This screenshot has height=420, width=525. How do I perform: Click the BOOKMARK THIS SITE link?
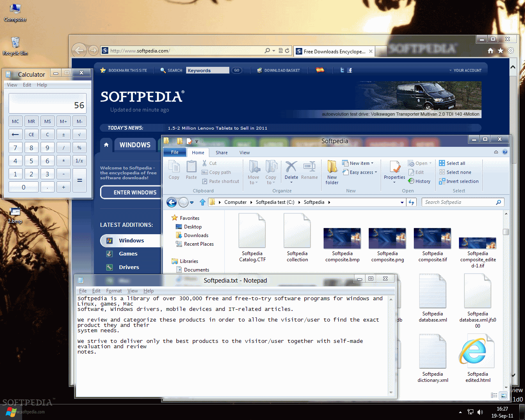point(124,71)
